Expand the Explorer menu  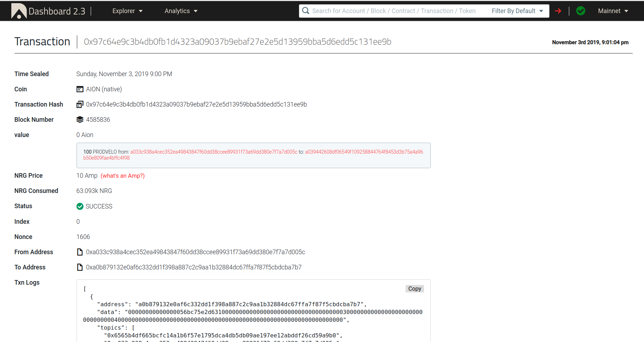(127, 11)
